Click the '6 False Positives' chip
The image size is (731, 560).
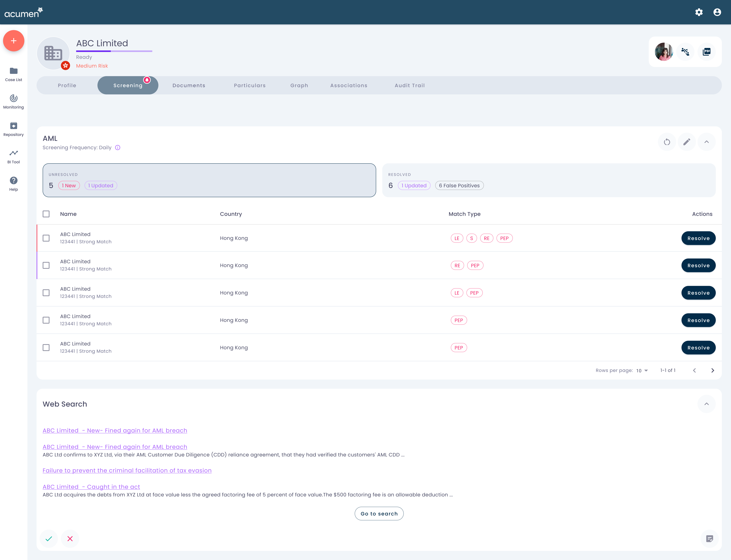point(459,186)
